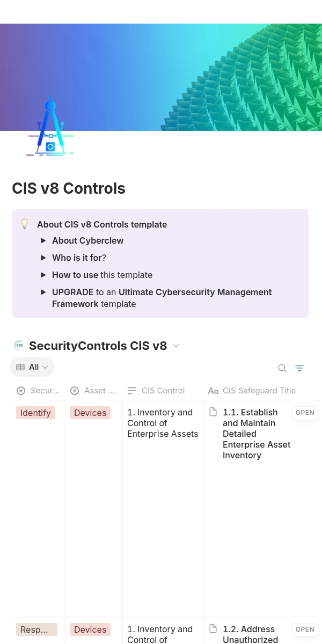322x644 pixels.
Task: Open the database filter icon
Action: [299, 368]
